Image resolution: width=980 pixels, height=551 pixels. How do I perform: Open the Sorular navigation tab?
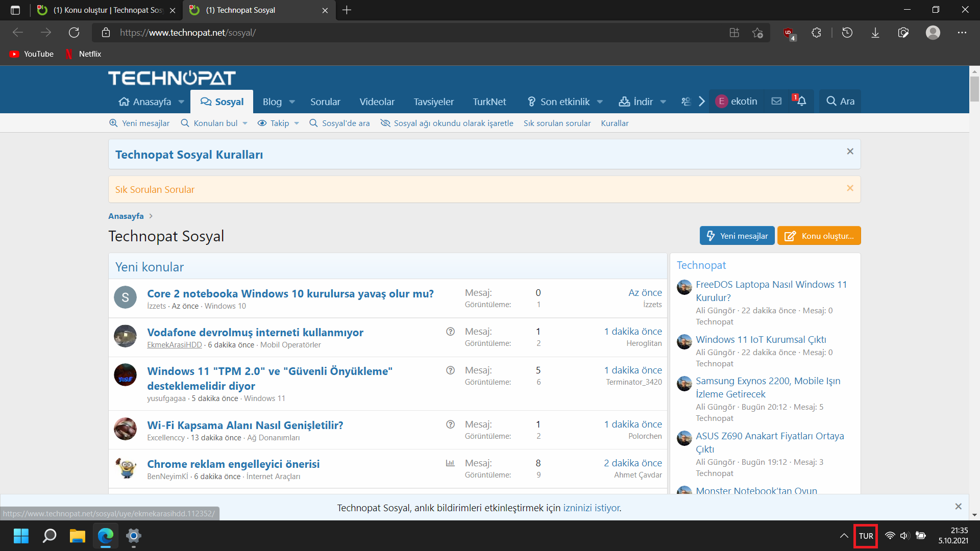click(x=325, y=102)
